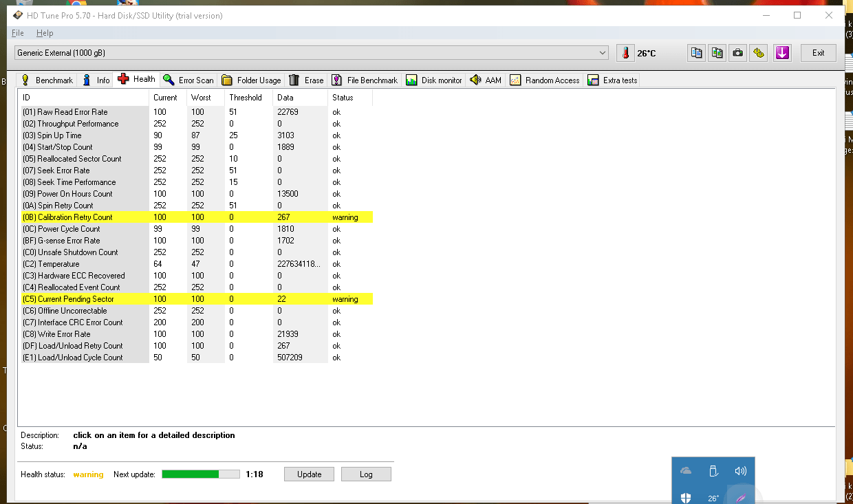The image size is (853, 504).
Task: Open the Erase tab
Action: pos(306,80)
